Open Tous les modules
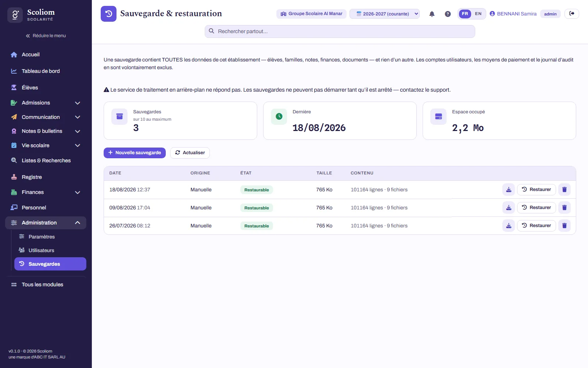The width and height of the screenshot is (588, 368). pyautogui.click(x=46, y=284)
